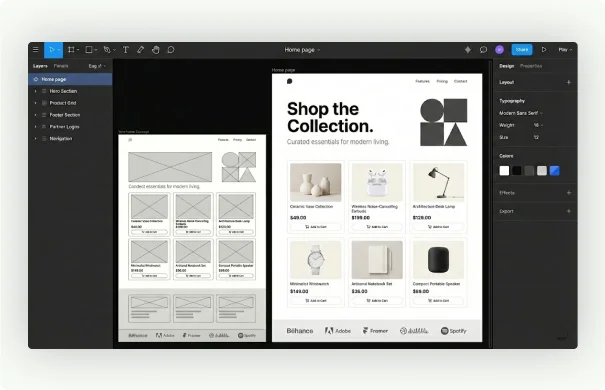Click the Contact link in the Home page frame
The image size is (605, 390).
pyautogui.click(x=461, y=81)
